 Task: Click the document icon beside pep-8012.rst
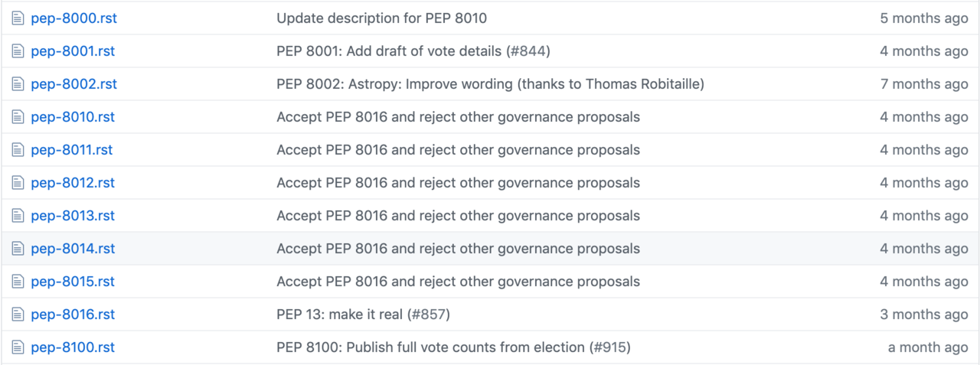pos(18,183)
